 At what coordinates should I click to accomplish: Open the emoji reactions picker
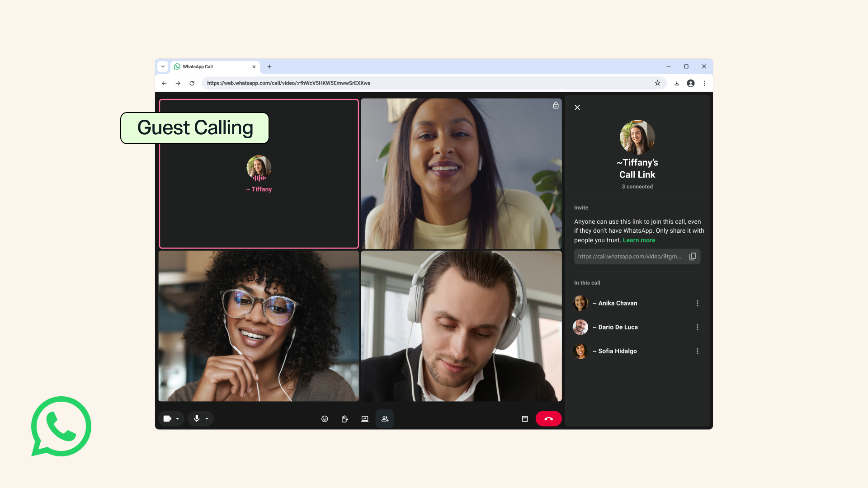(x=325, y=419)
